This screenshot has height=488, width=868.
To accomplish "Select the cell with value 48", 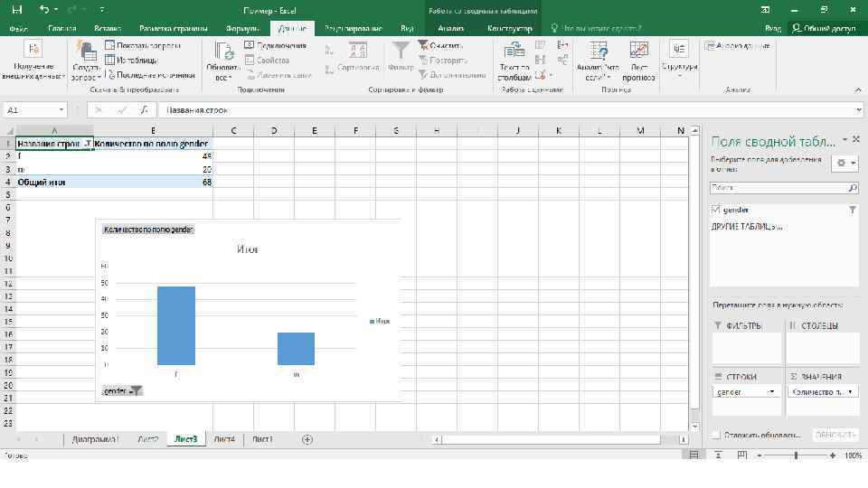I will 154,156.
